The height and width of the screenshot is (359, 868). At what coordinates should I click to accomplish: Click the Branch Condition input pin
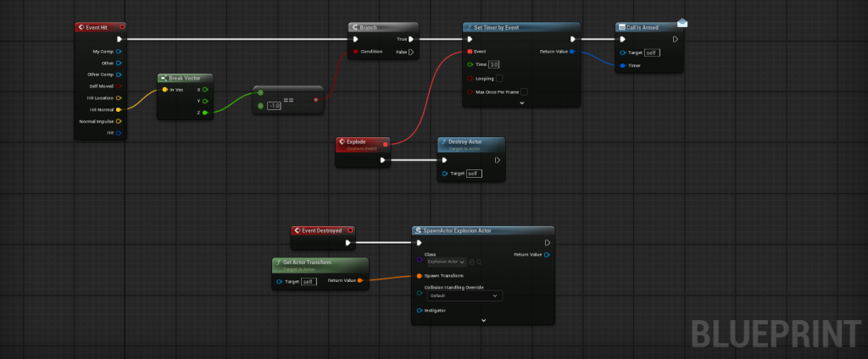(355, 52)
